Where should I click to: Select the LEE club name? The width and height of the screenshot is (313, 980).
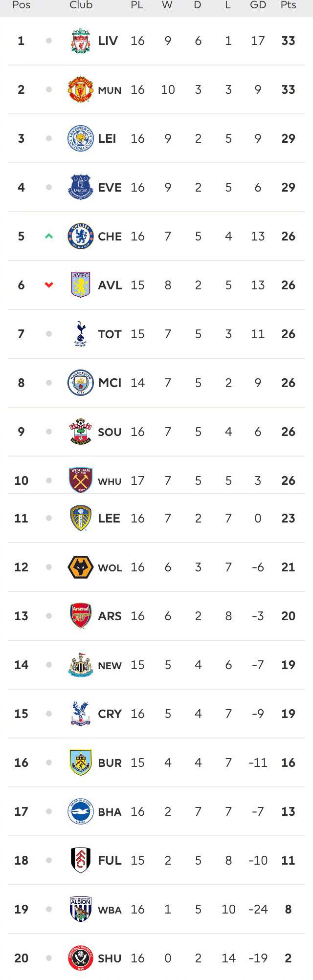[x=109, y=518]
